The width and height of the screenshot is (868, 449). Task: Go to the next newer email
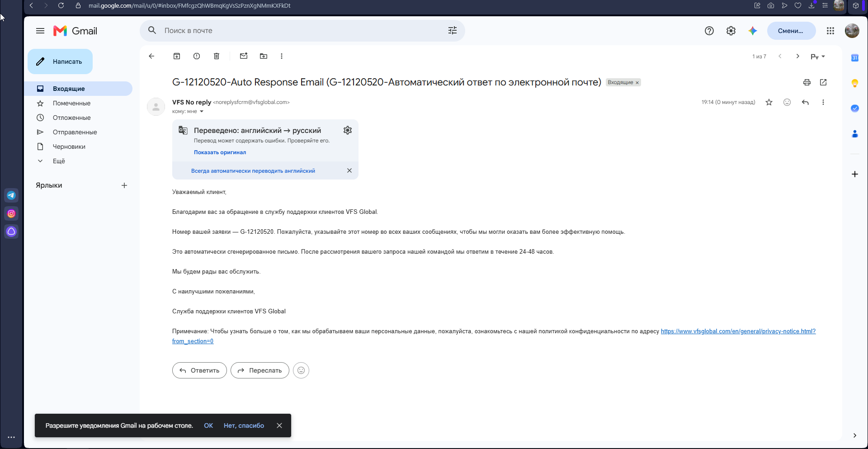(780, 56)
